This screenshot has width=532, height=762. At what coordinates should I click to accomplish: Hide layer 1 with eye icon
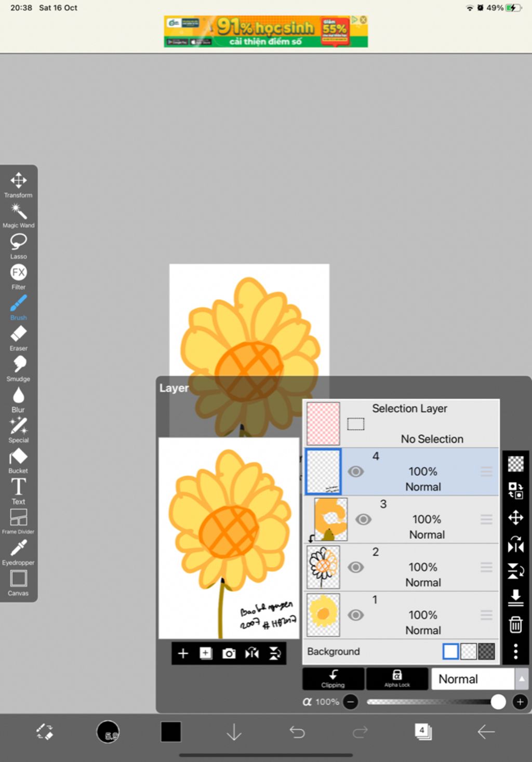(x=356, y=615)
